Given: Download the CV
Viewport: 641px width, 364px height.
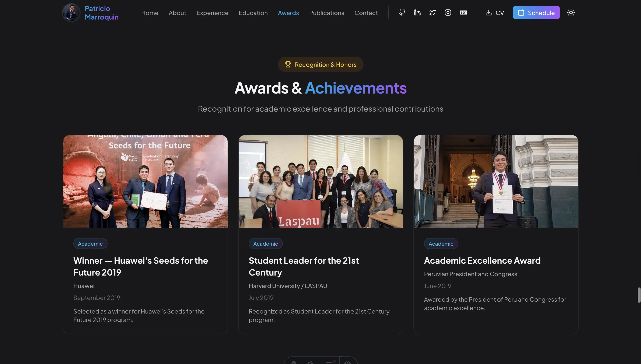Looking at the screenshot, I should [x=495, y=13].
